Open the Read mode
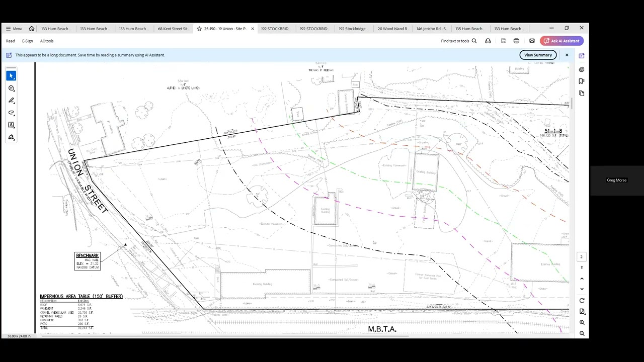 [11, 41]
